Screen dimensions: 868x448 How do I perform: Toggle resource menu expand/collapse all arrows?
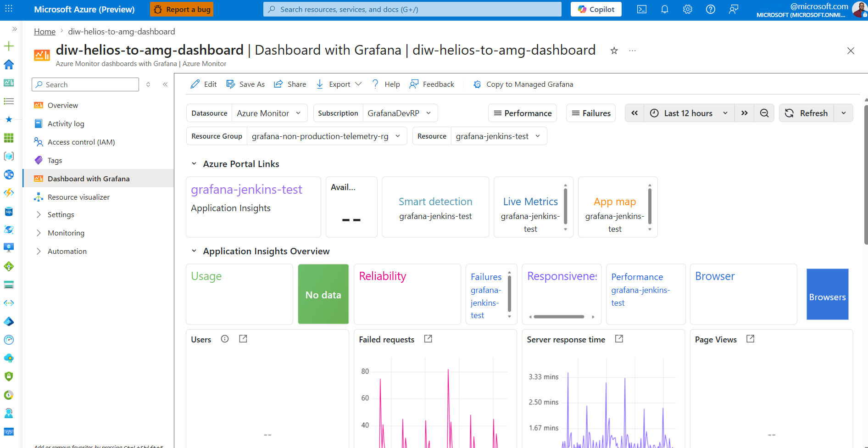pos(148,84)
